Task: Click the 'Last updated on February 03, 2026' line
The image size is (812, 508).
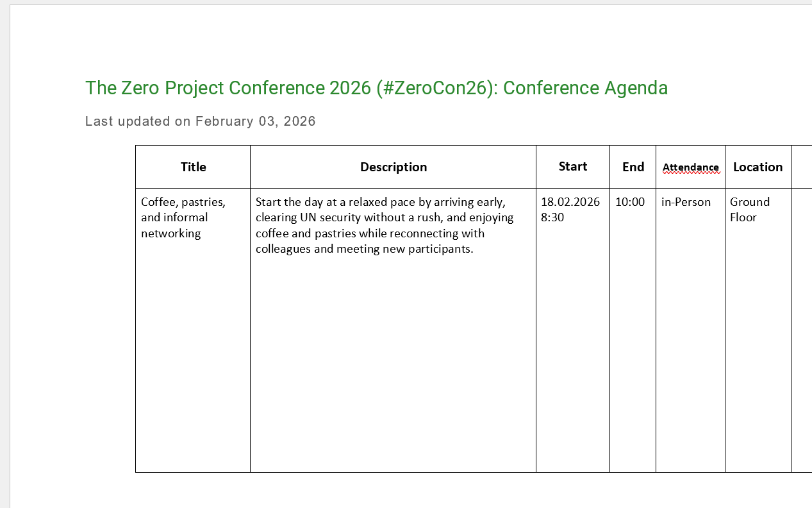Action: [x=201, y=121]
